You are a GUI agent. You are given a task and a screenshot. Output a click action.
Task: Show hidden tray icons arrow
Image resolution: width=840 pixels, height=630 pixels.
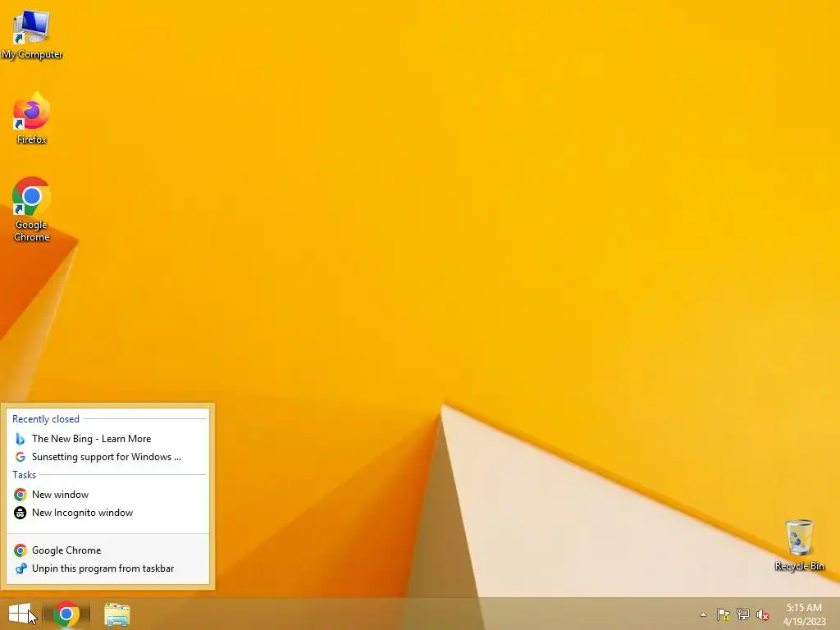click(703, 614)
